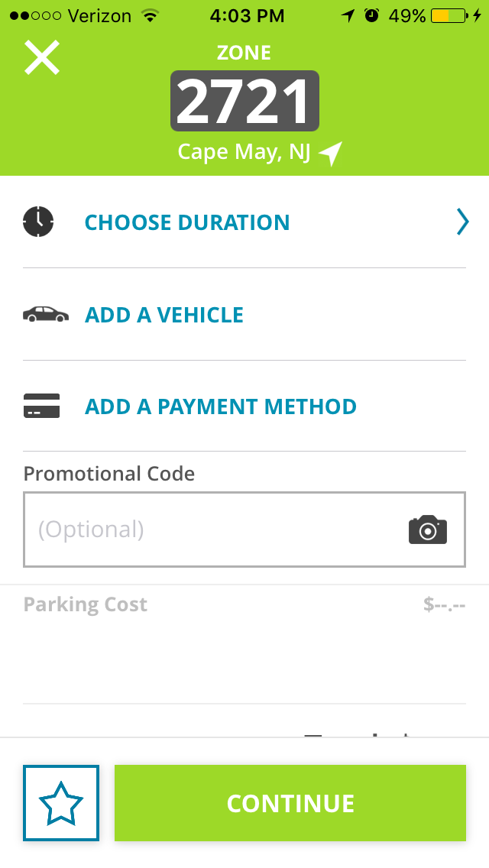Tap the star icon to save favorite zone

[x=61, y=803]
